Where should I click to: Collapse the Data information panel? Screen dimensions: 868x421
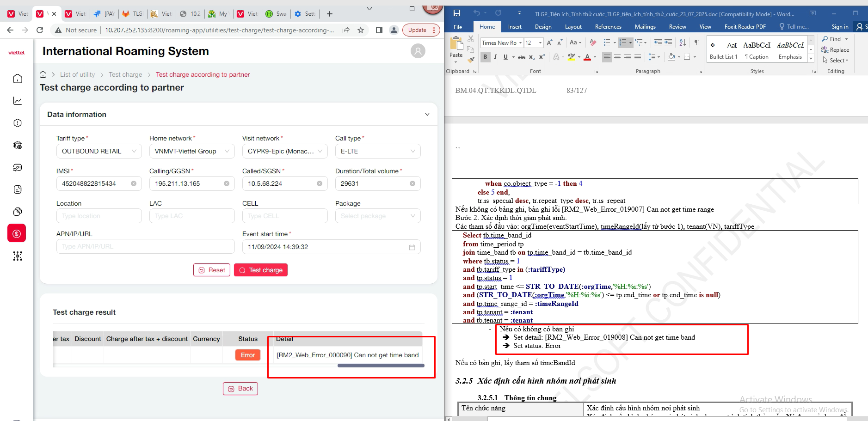427,115
